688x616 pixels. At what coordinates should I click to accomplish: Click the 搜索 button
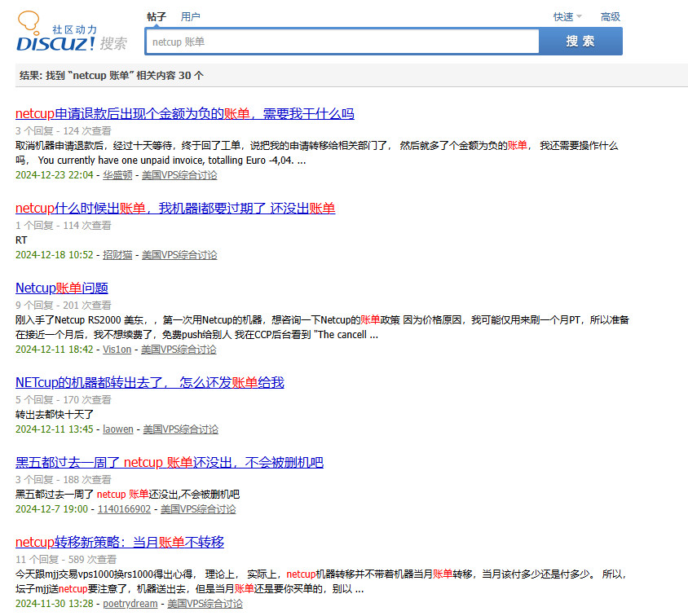pyautogui.click(x=580, y=42)
